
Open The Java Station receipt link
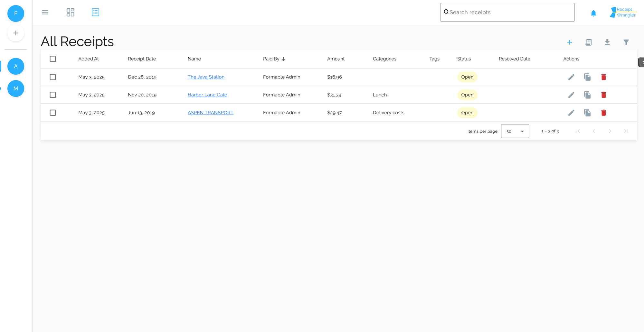pos(206,77)
